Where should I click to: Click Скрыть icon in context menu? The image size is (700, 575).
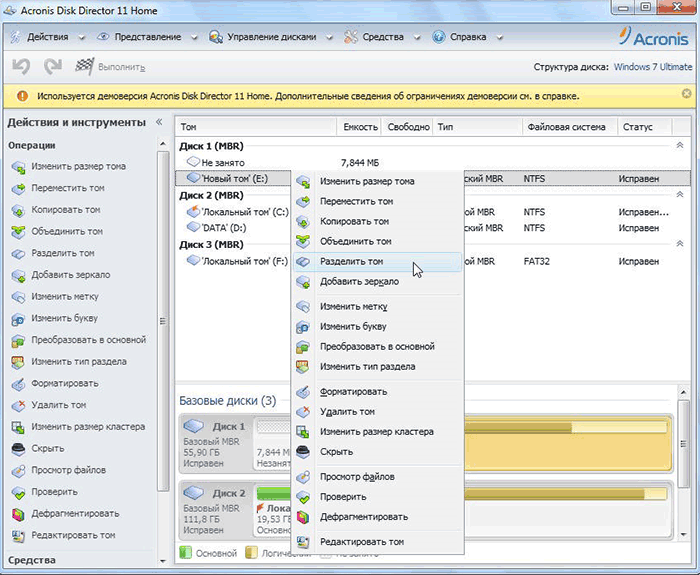coord(303,452)
